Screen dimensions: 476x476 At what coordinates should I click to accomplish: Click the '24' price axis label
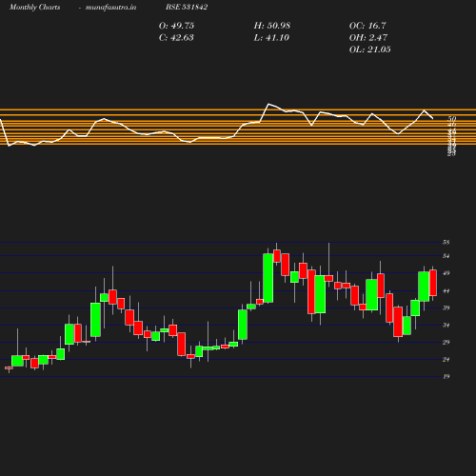coord(446,359)
